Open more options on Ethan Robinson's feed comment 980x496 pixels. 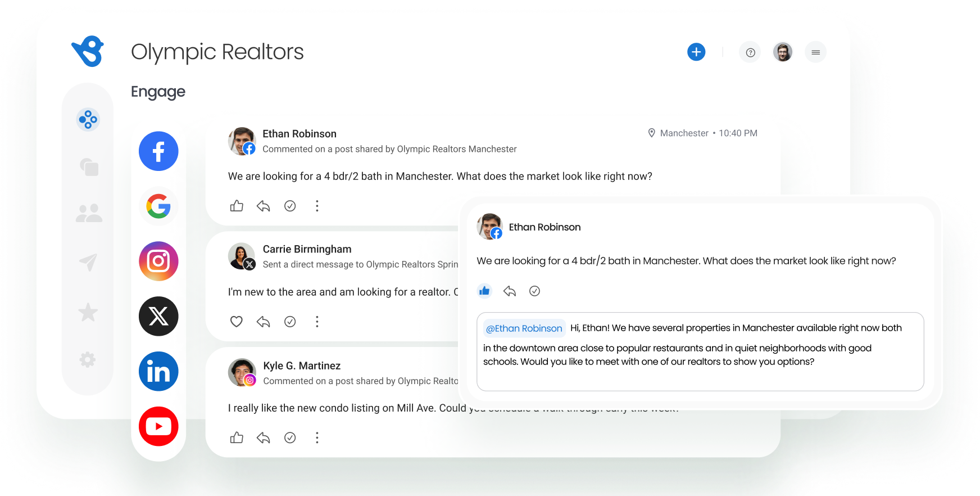(317, 206)
